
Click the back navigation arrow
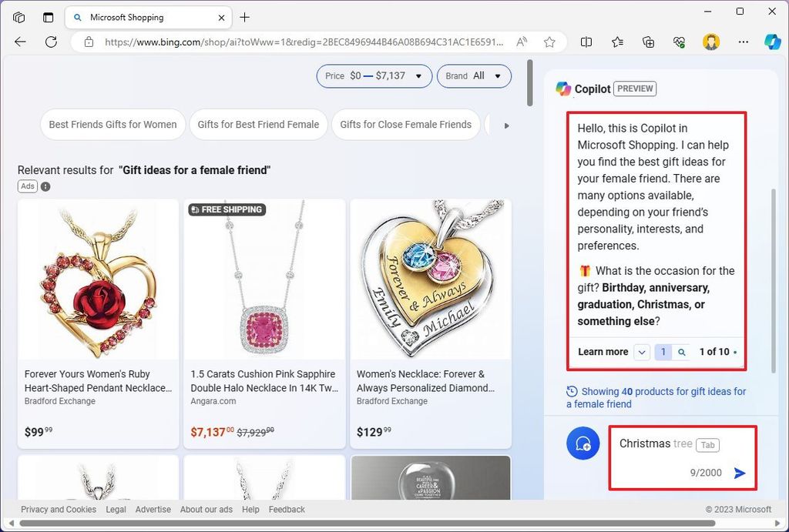coord(20,42)
